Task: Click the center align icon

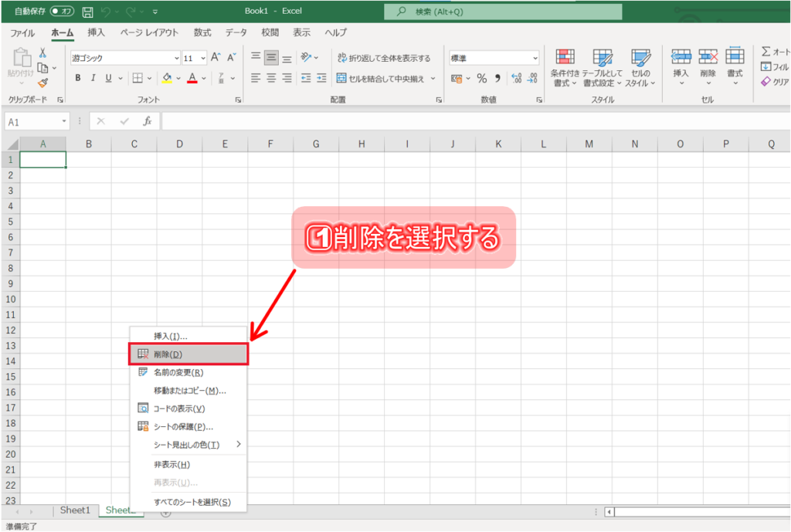Action: 271,78
